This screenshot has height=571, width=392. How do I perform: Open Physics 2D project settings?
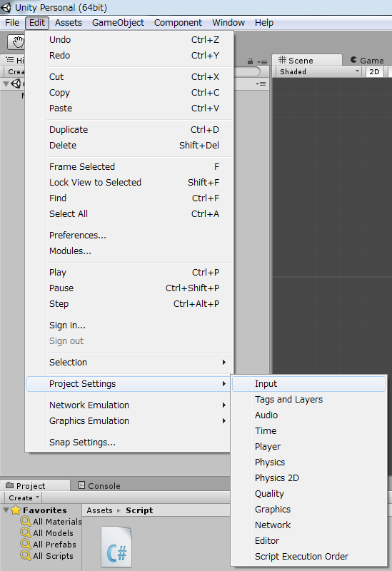[308, 477]
